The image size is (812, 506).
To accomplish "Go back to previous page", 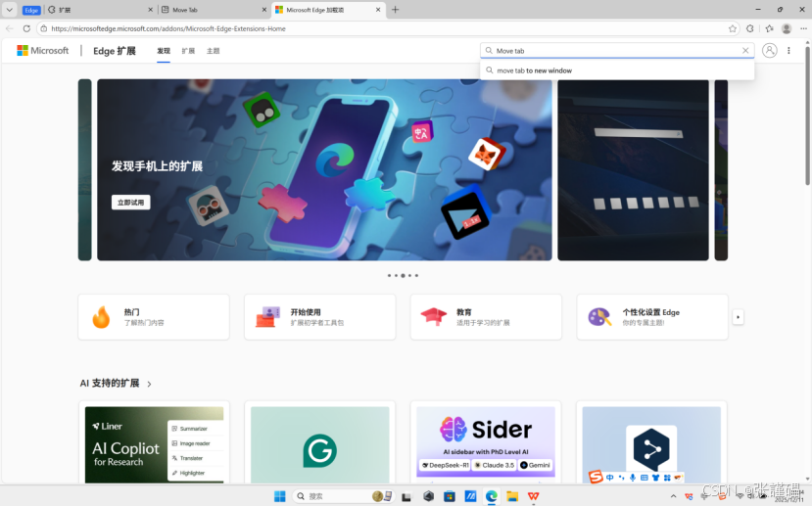I will (x=10, y=28).
